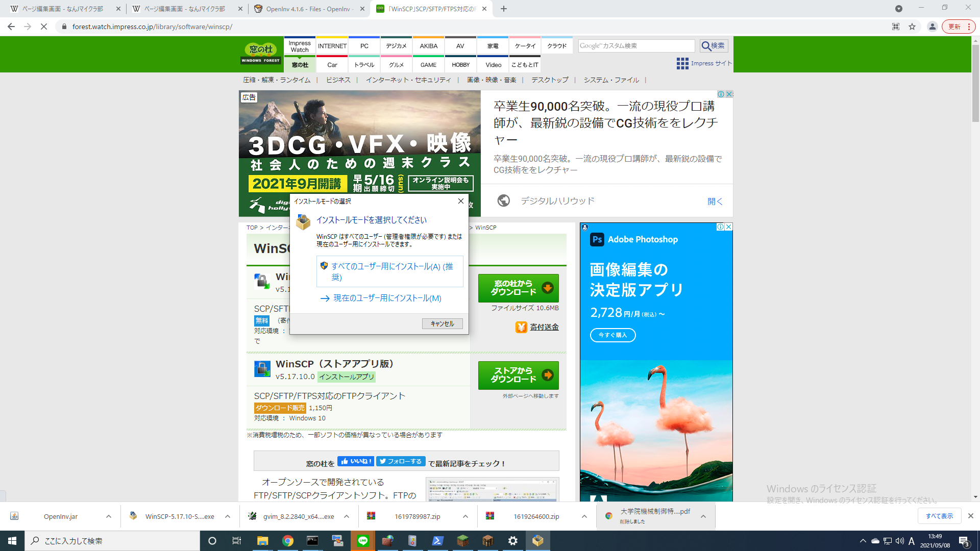Click 今すぐ購入 on the Photoshop ad
This screenshot has width=980, height=551.
click(612, 335)
